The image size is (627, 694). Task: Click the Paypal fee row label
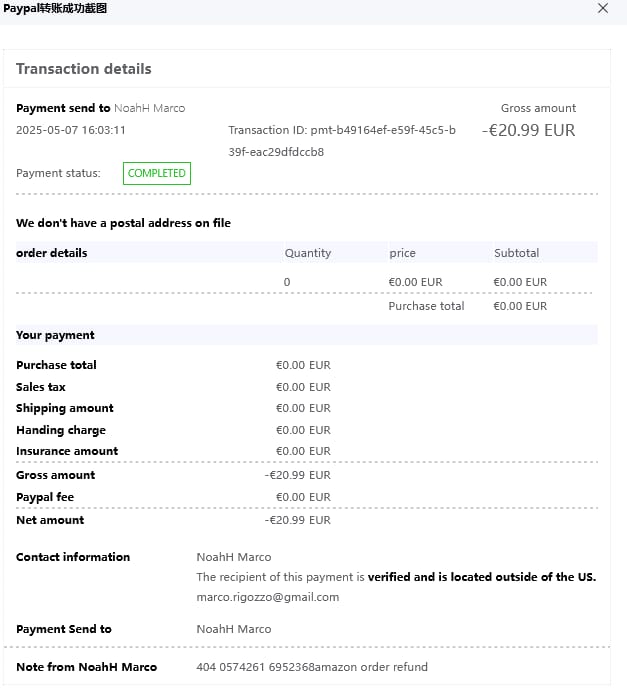[x=45, y=497]
